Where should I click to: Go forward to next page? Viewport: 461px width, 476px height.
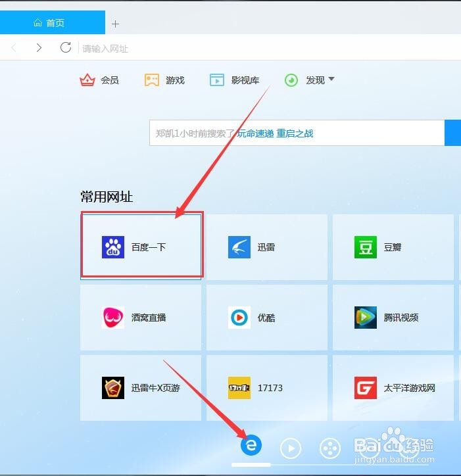tap(39, 47)
